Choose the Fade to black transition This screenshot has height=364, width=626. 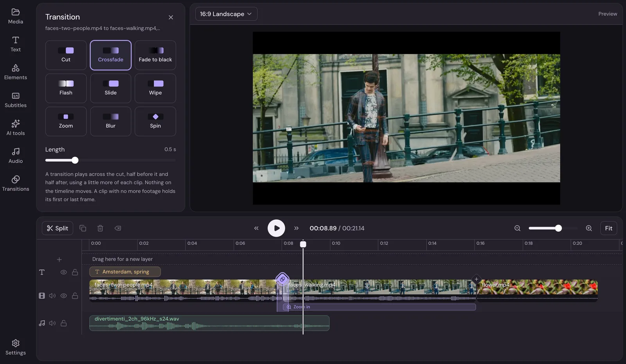coord(155,55)
